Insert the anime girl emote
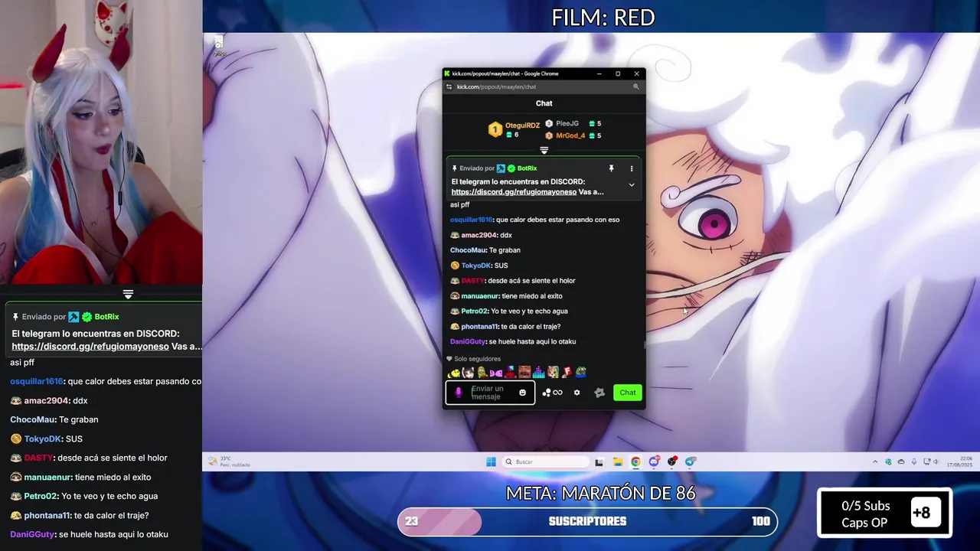 (x=468, y=373)
